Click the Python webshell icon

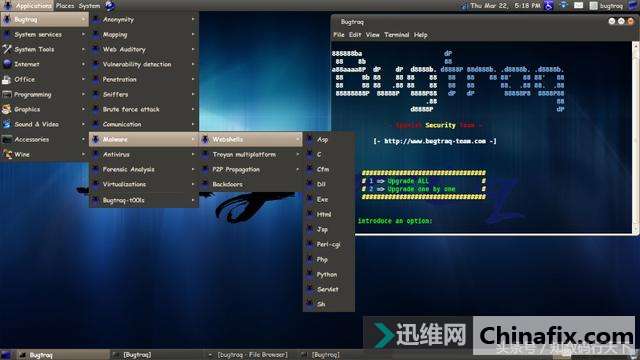(310, 275)
